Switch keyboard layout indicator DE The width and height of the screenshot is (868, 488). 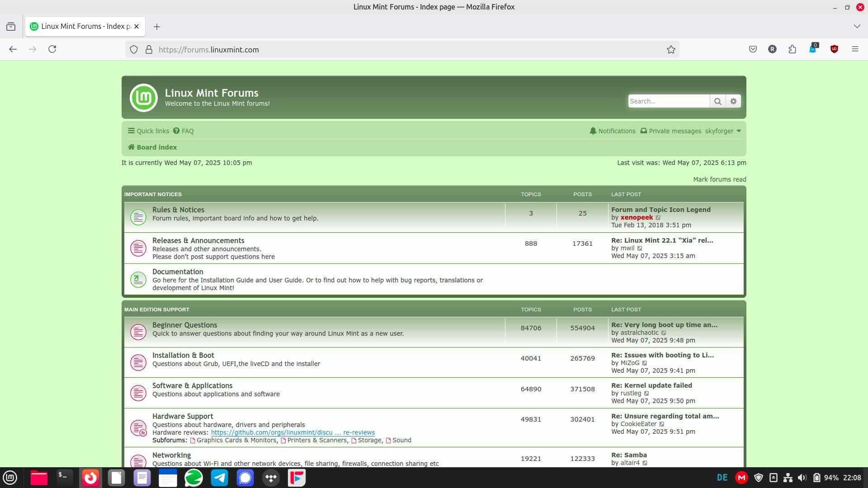coord(722,478)
